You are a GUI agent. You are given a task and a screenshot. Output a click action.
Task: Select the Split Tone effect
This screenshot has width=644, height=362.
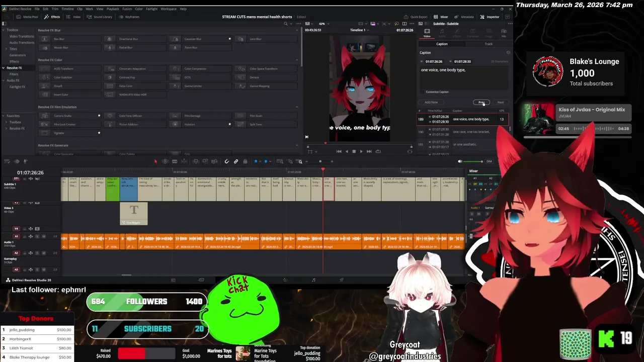click(265, 124)
